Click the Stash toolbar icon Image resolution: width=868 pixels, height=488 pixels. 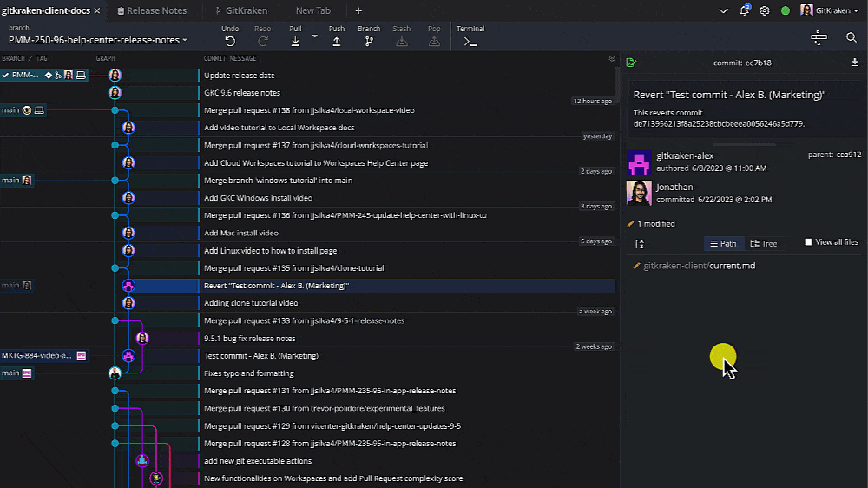coord(402,41)
